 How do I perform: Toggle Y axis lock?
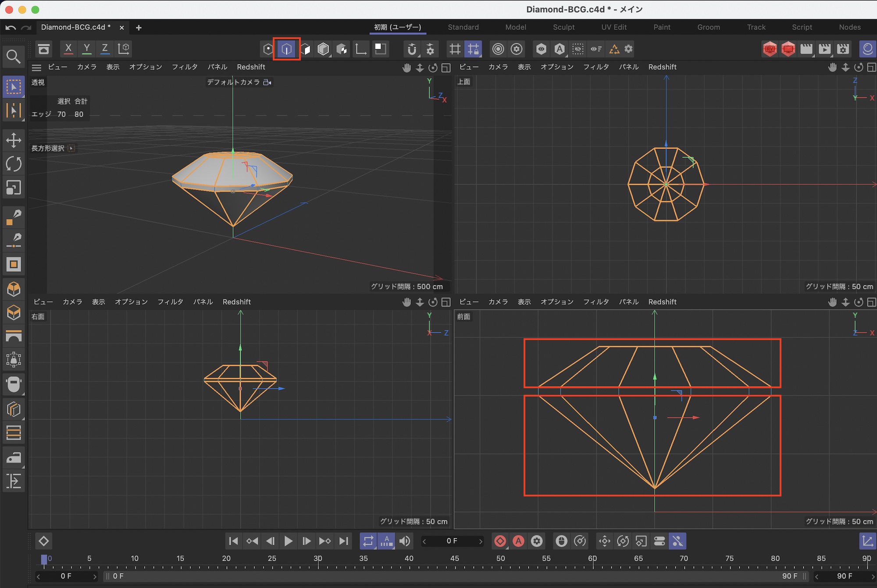tap(87, 49)
